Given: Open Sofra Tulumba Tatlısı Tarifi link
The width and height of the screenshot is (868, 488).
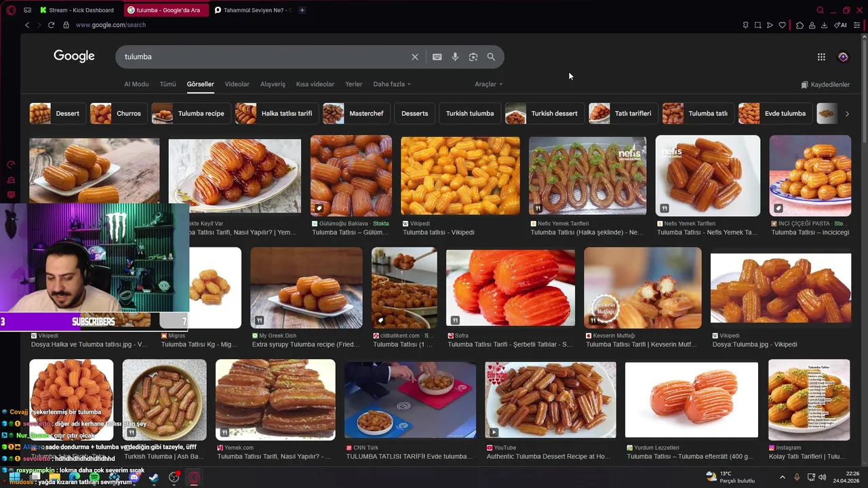Looking at the screenshot, I should tap(510, 344).
